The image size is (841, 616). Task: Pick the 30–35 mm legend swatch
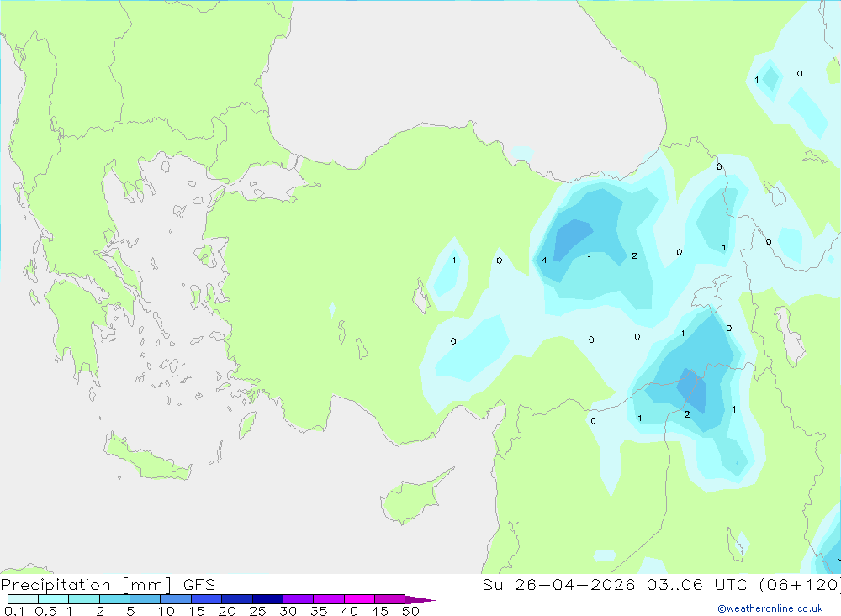pyautogui.click(x=299, y=599)
